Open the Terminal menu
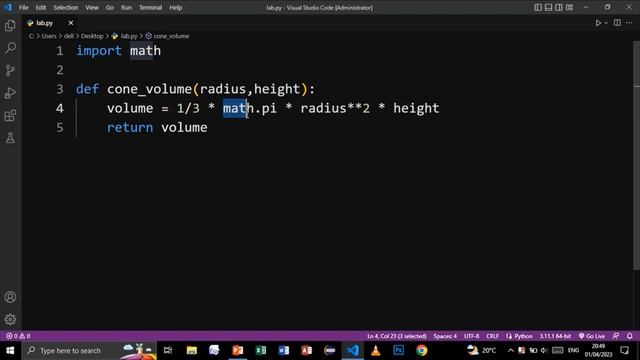 [x=150, y=7]
